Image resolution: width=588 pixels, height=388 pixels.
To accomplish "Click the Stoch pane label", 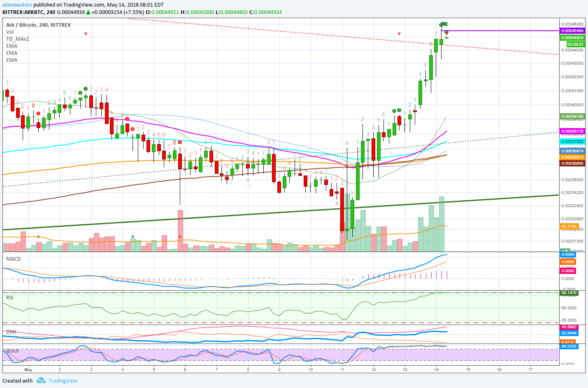I will [x=12, y=351].
